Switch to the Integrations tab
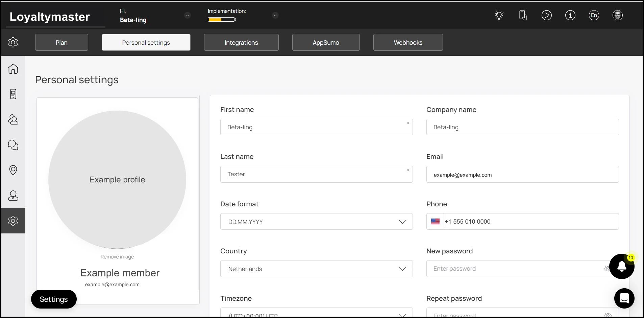 coord(241,42)
